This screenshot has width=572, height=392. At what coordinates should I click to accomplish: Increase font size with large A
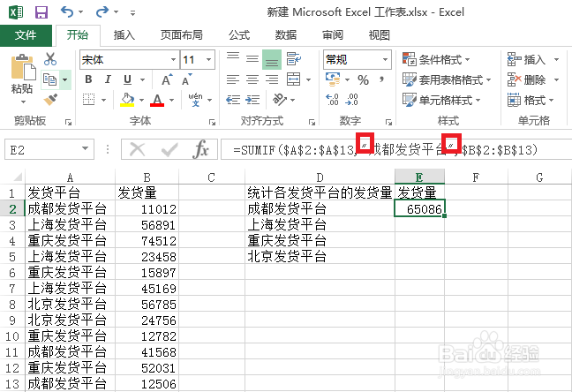(x=167, y=79)
